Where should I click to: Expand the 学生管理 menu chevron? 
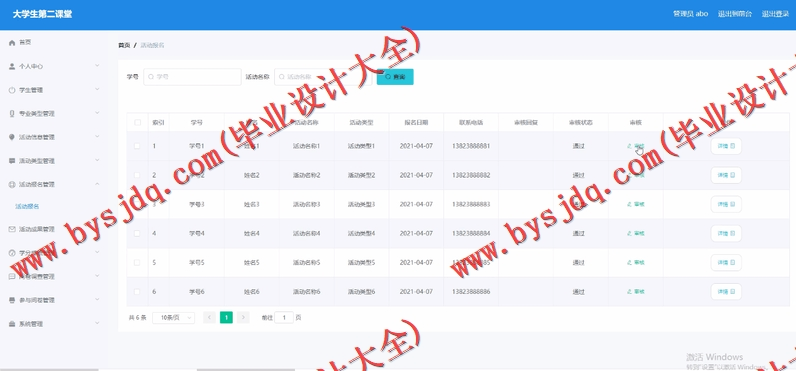(x=97, y=90)
